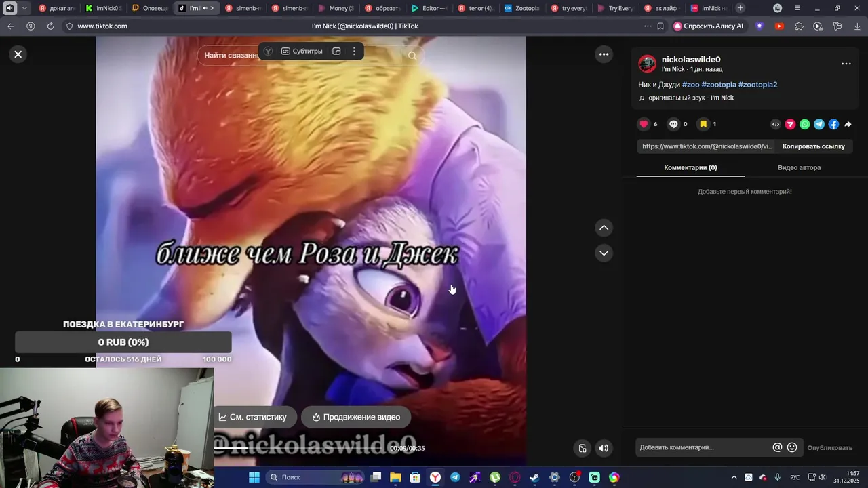Click the Опубликовать comment button
The height and width of the screenshot is (488, 868).
(829, 447)
